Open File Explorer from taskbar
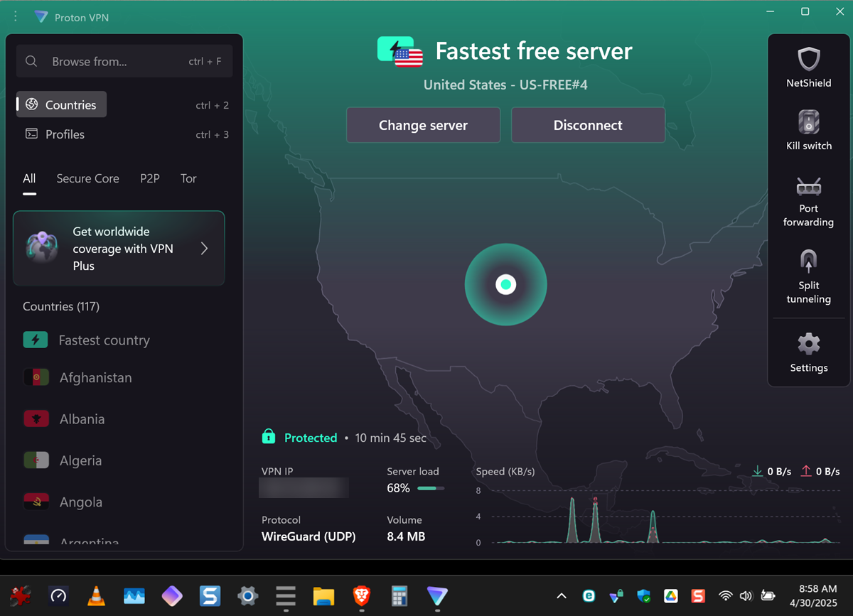This screenshot has width=853, height=616. click(323, 596)
